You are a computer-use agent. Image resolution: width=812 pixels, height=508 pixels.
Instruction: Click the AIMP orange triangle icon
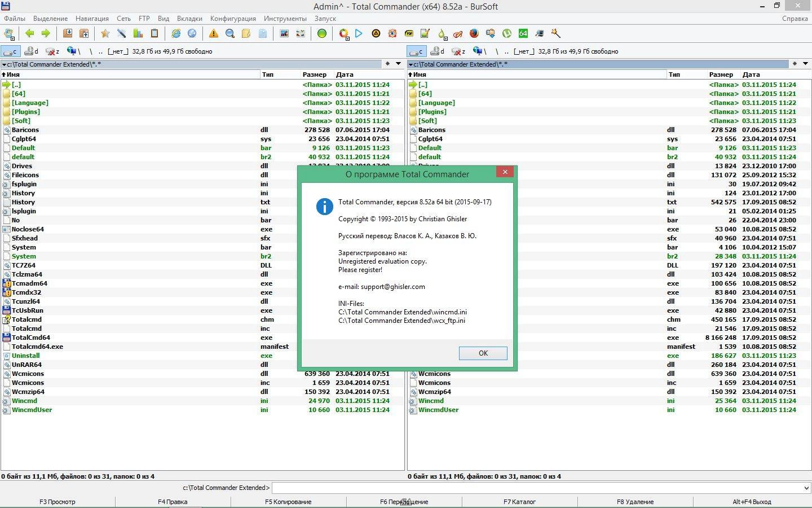tap(376, 34)
